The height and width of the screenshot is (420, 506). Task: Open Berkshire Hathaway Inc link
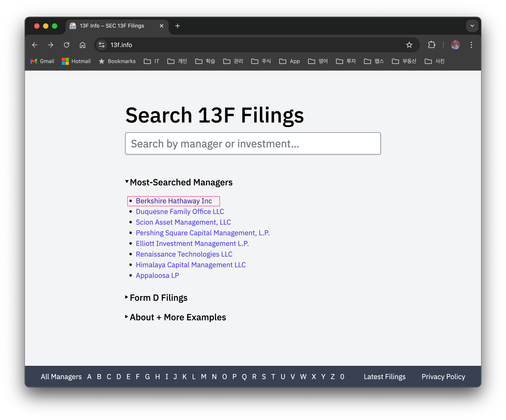click(x=174, y=201)
